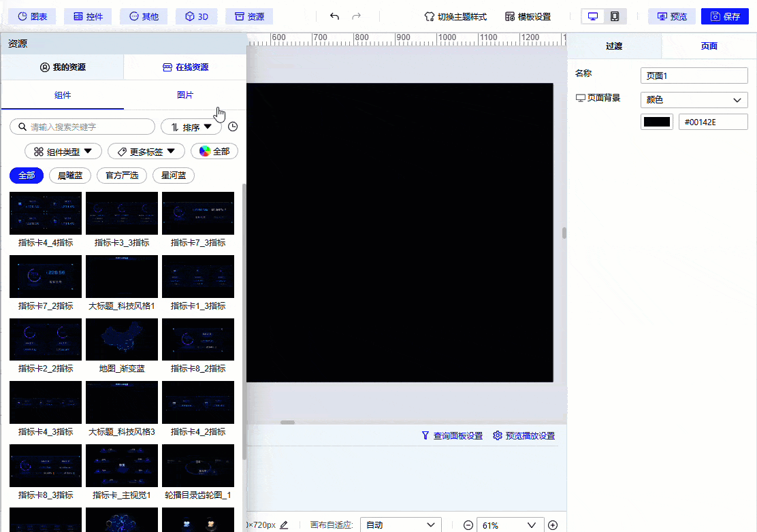Open 模板设置 template settings
Viewport: 757px width, 532px height.
tap(528, 16)
